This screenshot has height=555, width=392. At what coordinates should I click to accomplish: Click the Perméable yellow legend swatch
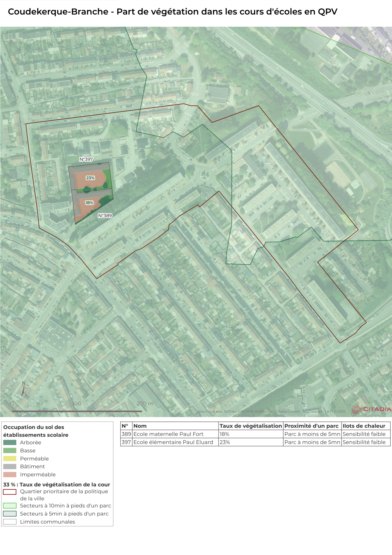10,458
